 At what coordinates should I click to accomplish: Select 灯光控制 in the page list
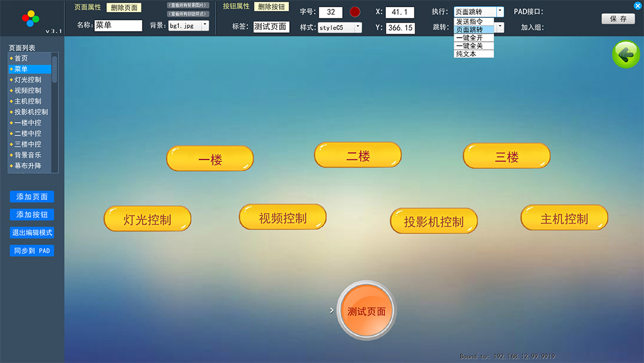(28, 80)
